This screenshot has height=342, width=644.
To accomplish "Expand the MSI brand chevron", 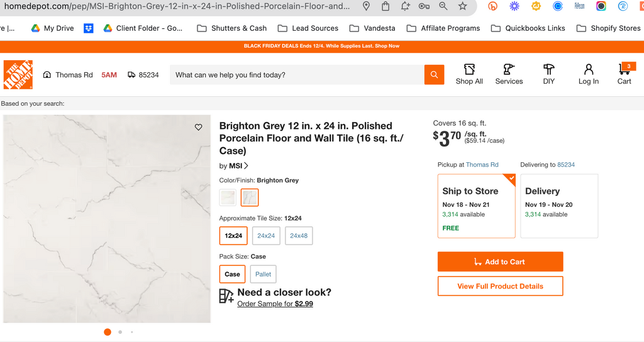I will 246,166.
